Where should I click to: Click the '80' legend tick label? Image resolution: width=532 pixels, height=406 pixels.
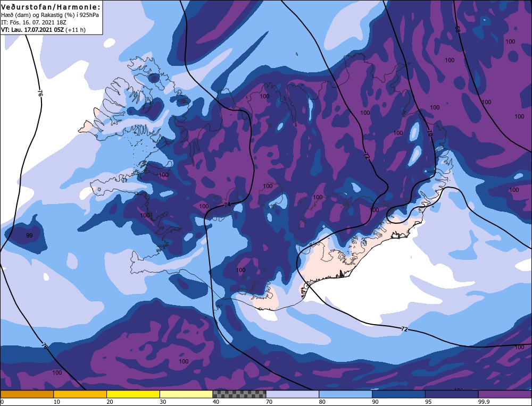[x=322, y=402]
